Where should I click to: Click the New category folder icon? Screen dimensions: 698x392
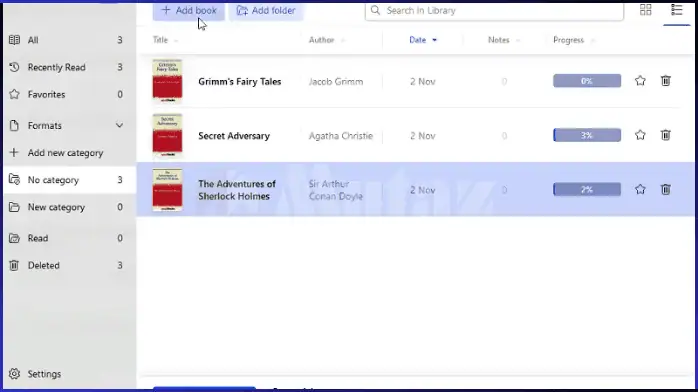coord(14,207)
